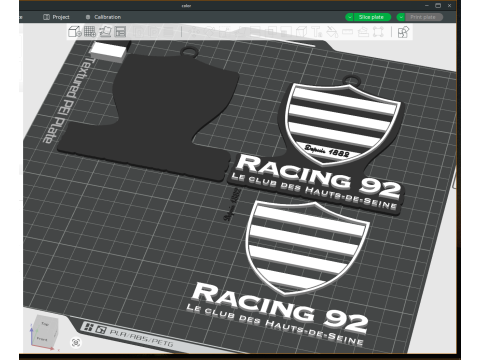Maximize the application window
Image resolution: width=480 pixels, height=360 pixels.
[438, 5]
